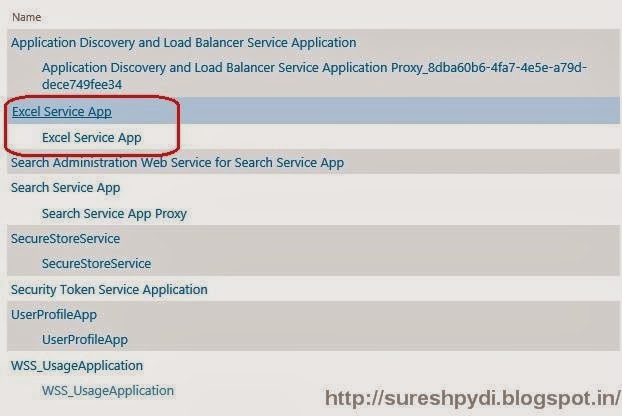
Task: Select the Search Service App Proxy entry
Action: click(x=114, y=214)
